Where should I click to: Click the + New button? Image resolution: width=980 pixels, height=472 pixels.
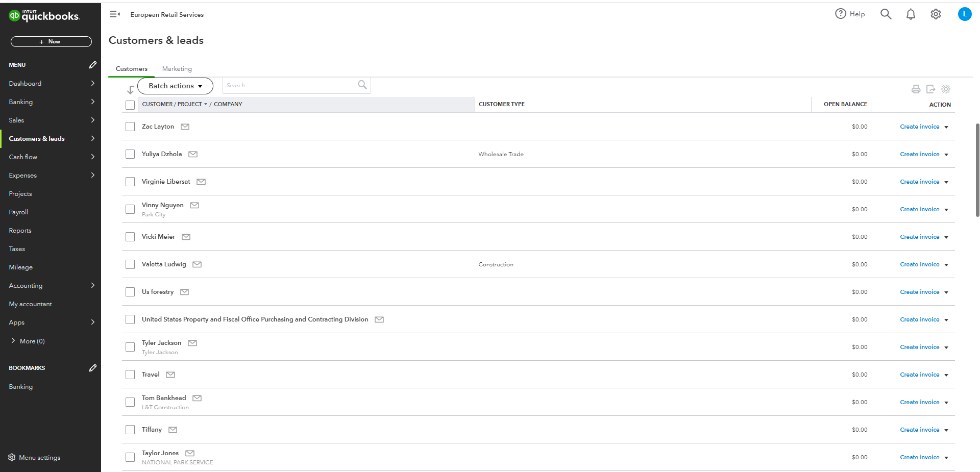pos(51,41)
